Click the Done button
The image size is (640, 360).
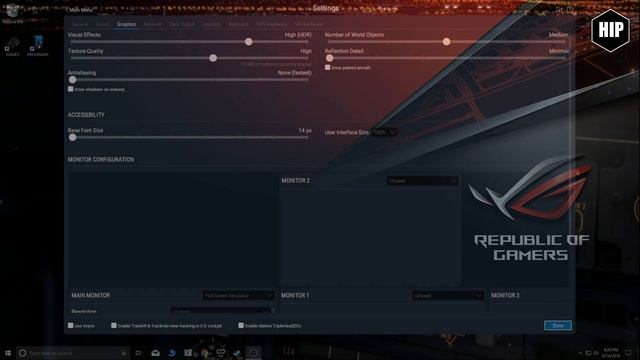558,325
